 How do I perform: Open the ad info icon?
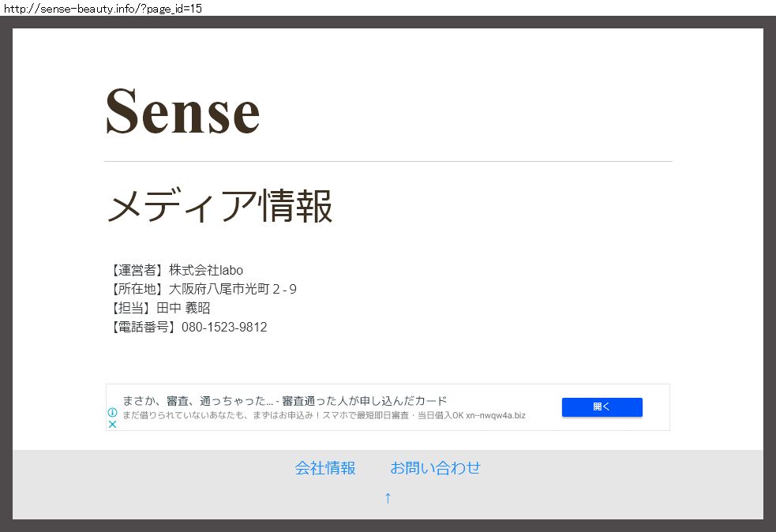[112, 412]
